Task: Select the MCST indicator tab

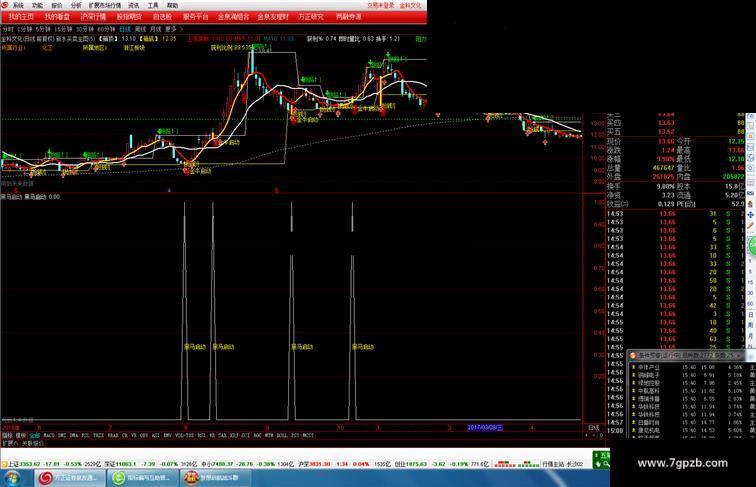Action: point(308,435)
